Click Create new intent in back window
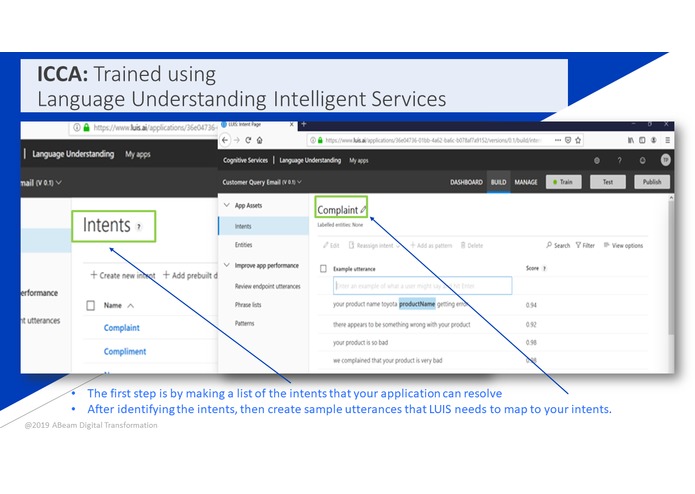695x494 pixels. click(123, 276)
